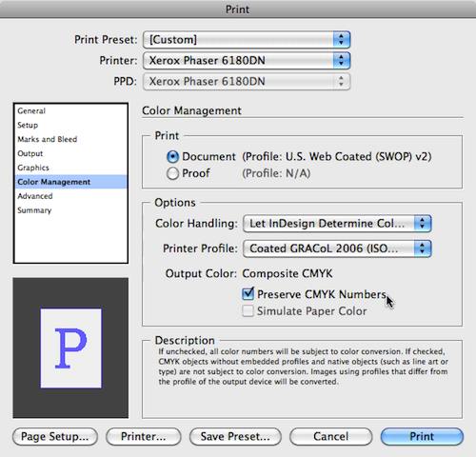This screenshot has height=457, width=476.
Task: Click the Printer... button
Action: pos(144,437)
